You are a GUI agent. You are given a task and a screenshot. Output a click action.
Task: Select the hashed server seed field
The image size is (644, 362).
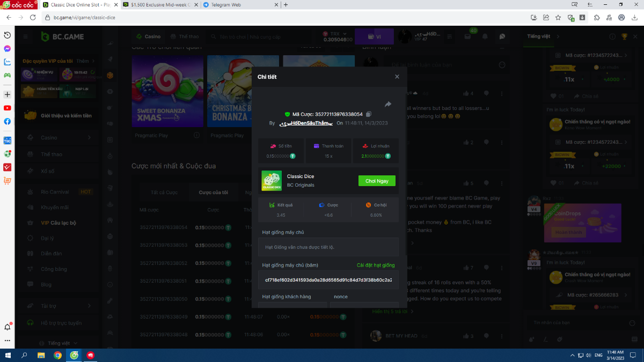(328, 280)
